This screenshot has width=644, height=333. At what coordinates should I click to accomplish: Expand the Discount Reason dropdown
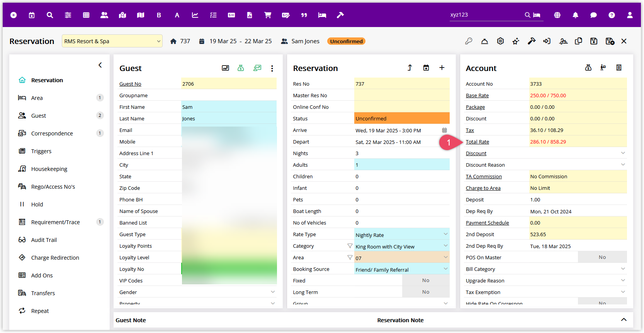[623, 165]
